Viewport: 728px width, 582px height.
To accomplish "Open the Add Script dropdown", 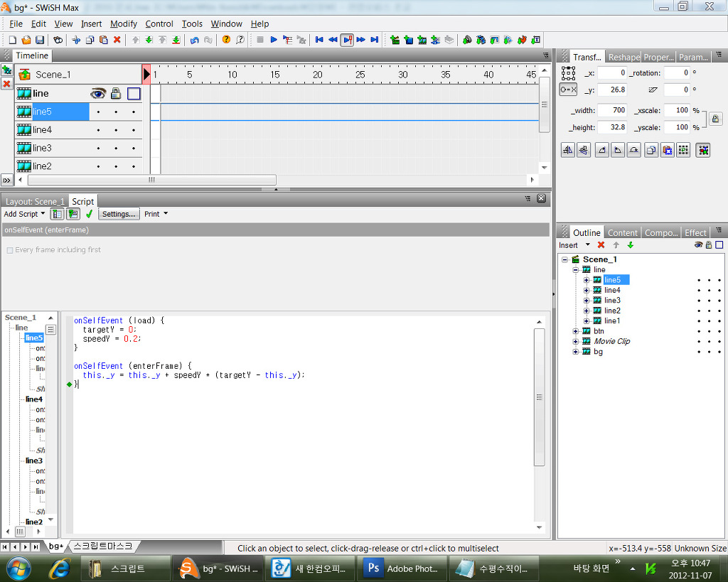I will coord(24,214).
